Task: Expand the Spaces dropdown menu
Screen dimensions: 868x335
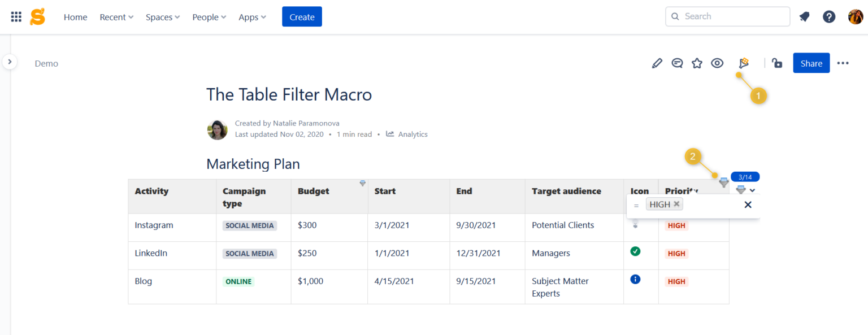Action: [163, 17]
